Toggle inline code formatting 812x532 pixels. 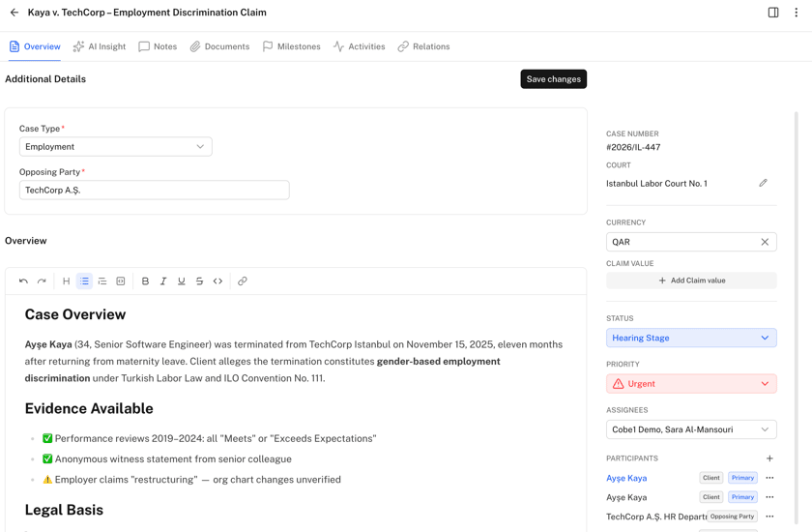pos(217,281)
